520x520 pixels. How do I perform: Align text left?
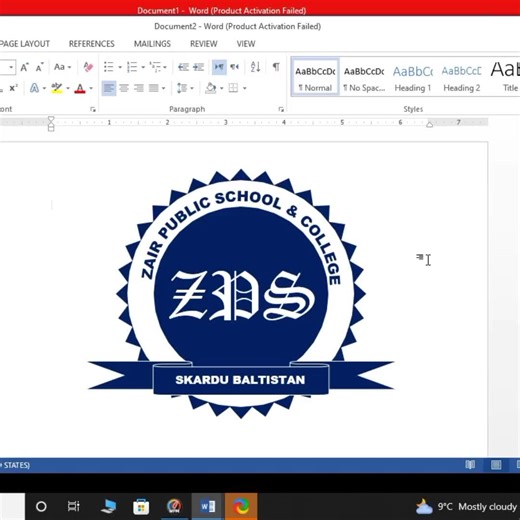click(109, 88)
